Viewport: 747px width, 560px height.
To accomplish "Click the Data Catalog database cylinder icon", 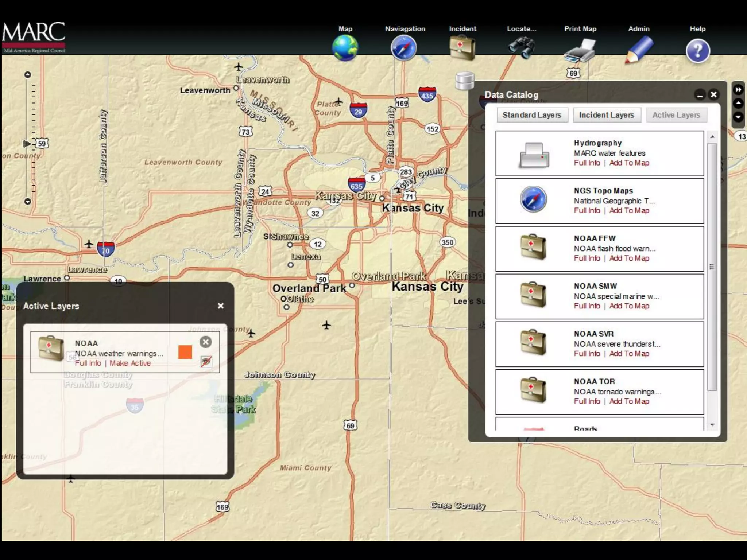I will tap(465, 81).
